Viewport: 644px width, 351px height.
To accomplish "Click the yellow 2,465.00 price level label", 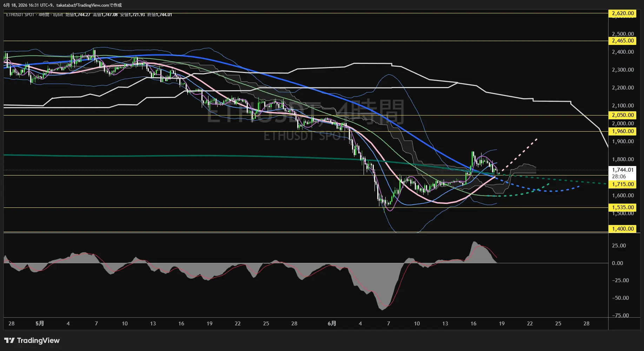I will coord(623,41).
